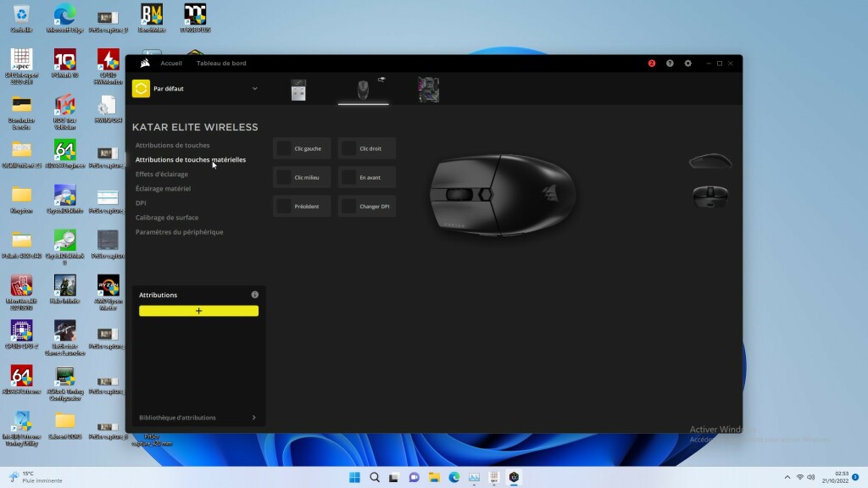Open the taskbar clock showing 02:53
The height and width of the screenshot is (488, 868).
[x=835, y=478]
